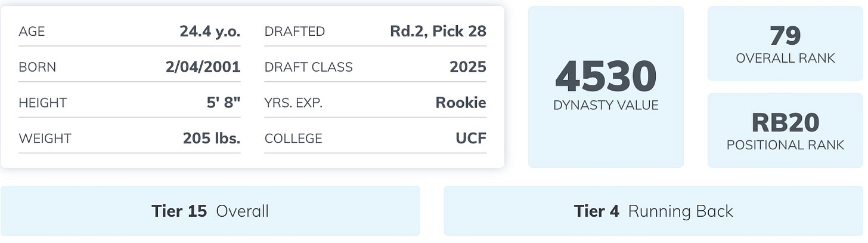Select the HEIGHT value 5' 8"
Screen dimensions: 868x243
point(224,103)
